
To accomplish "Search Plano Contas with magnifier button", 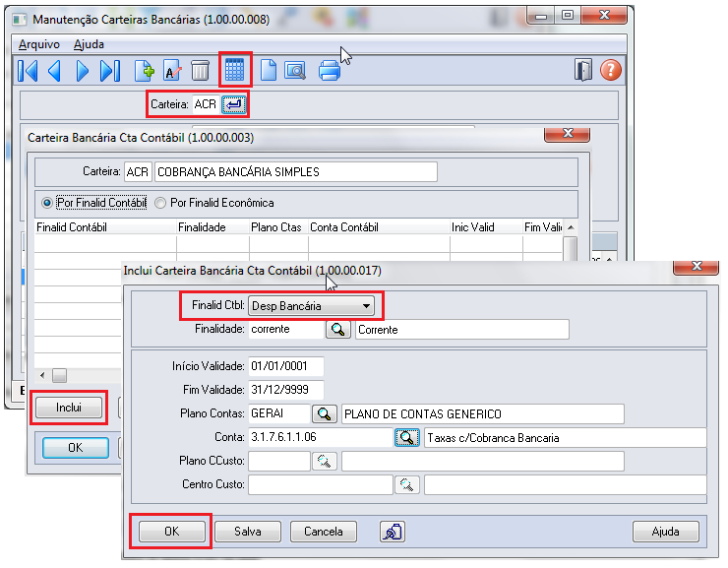I will point(324,413).
